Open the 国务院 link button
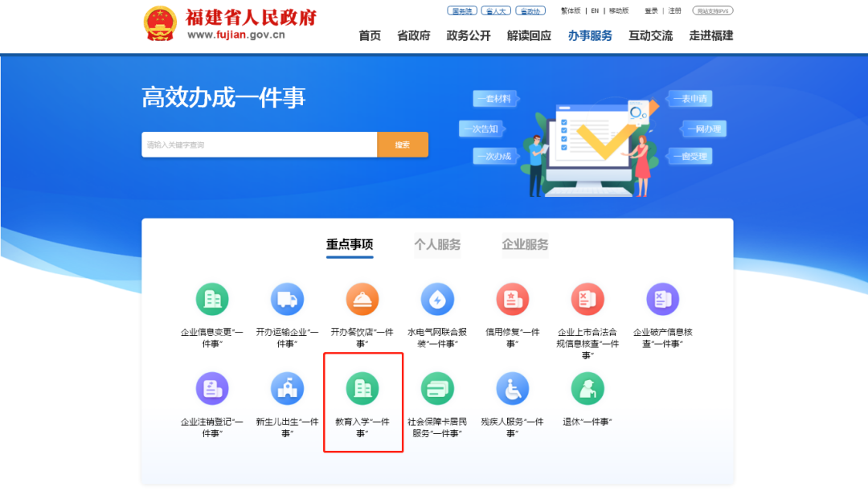 tap(461, 10)
